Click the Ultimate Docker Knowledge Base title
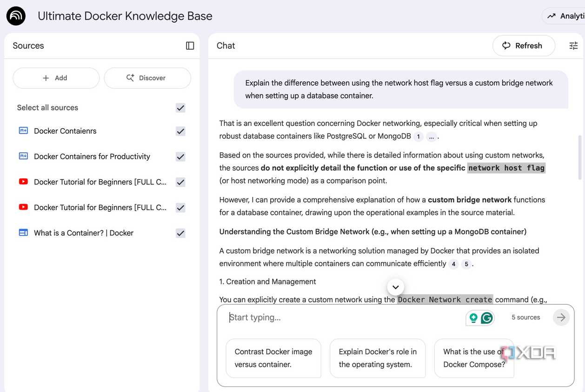The width and height of the screenshot is (585, 392). [x=125, y=16]
